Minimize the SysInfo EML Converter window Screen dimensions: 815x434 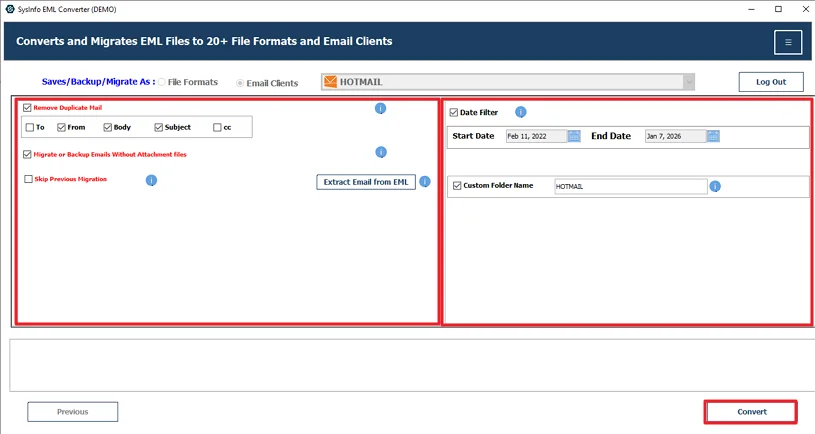point(752,9)
